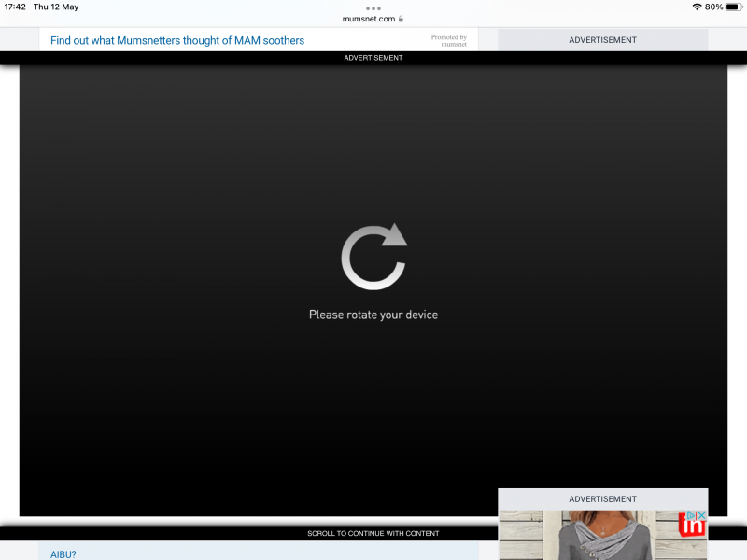Click the centered ADVERTISEMENT label strip
This screenshot has height=560, width=747.
pyautogui.click(x=373, y=57)
